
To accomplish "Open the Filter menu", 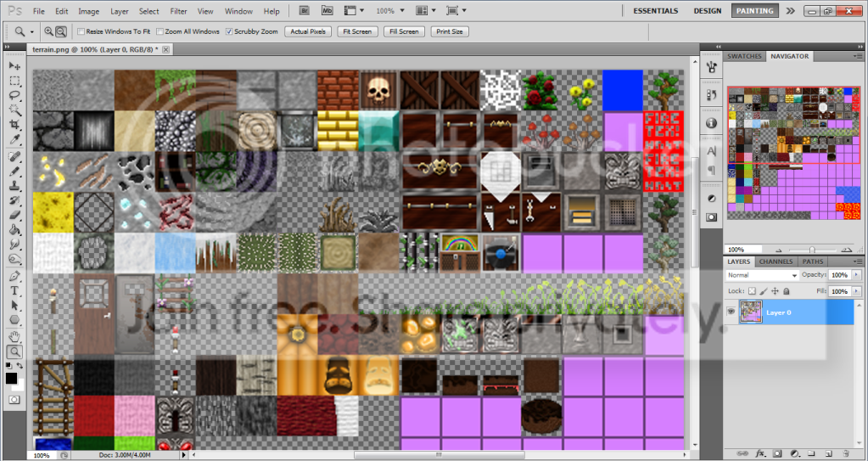I will tap(178, 11).
